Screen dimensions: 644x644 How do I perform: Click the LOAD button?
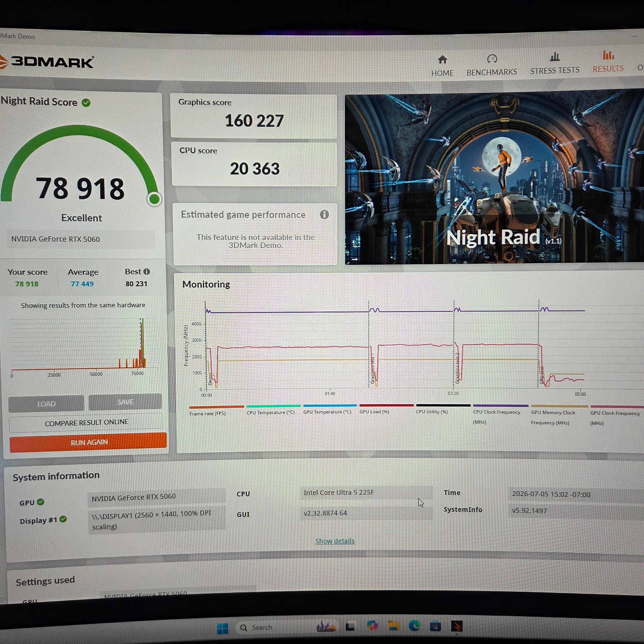pos(46,404)
